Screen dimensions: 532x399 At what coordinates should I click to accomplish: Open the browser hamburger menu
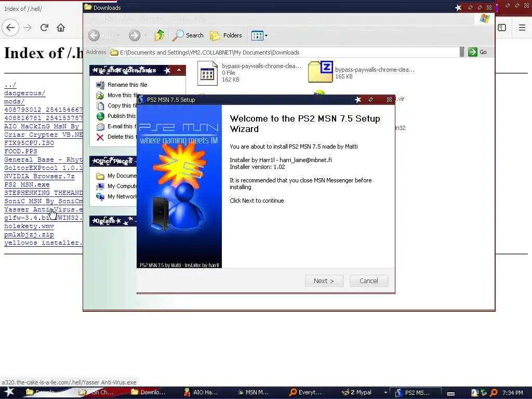tap(522, 28)
